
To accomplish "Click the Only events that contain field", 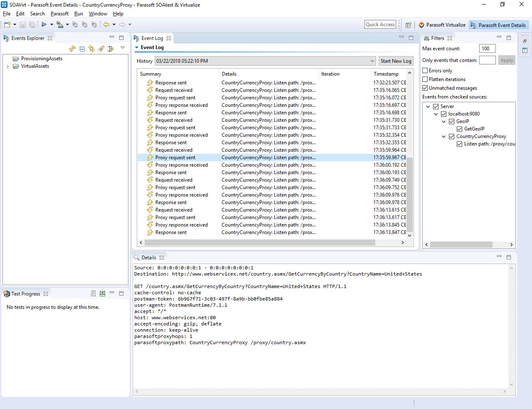I will 488,60.
